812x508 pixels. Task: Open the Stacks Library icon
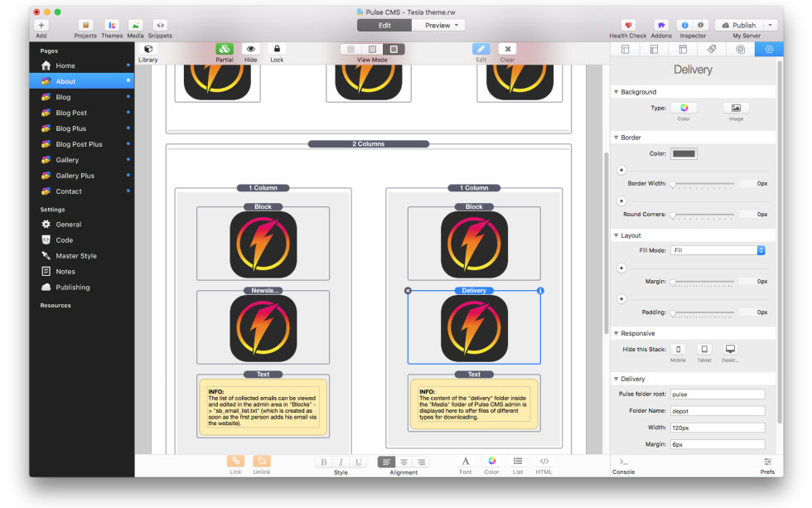tap(148, 49)
